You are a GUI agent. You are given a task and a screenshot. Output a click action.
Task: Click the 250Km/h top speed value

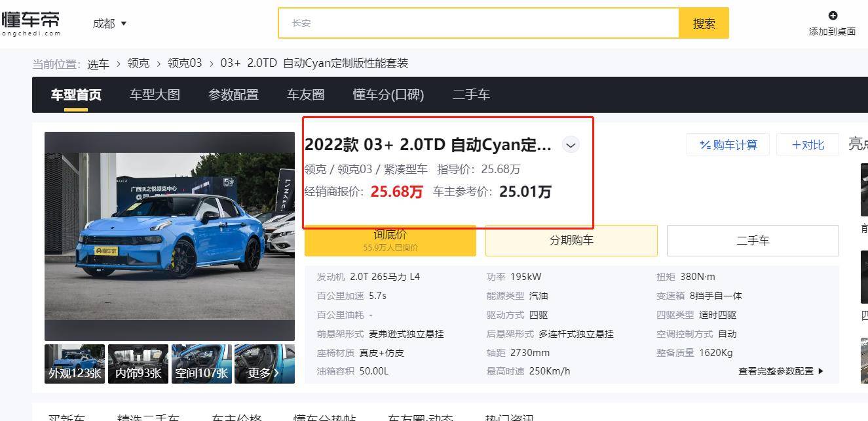pyautogui.click(x=550, y=371)
